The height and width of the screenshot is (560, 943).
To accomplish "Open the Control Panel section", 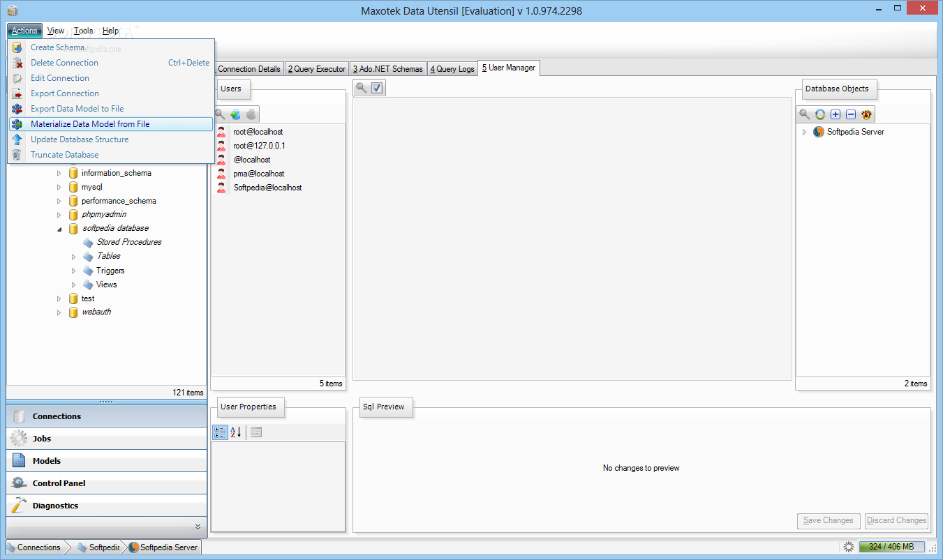I will 107,483.
